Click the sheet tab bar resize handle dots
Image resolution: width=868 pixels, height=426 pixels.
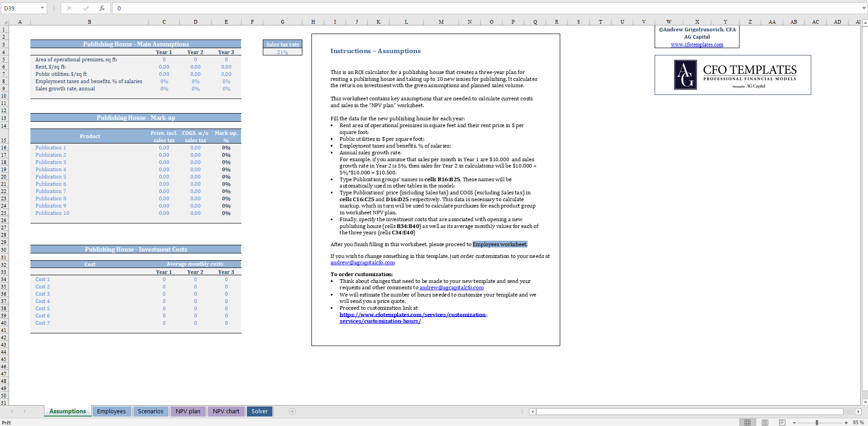click(x=522, y=411)
